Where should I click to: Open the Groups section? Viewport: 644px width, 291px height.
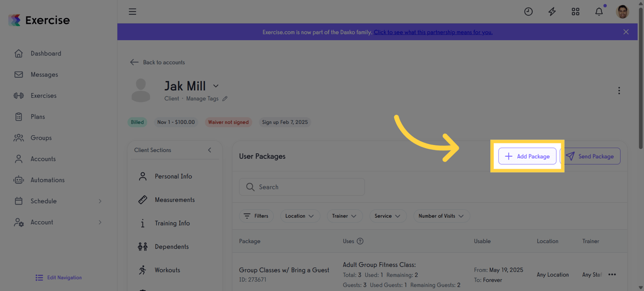[41, 137]
